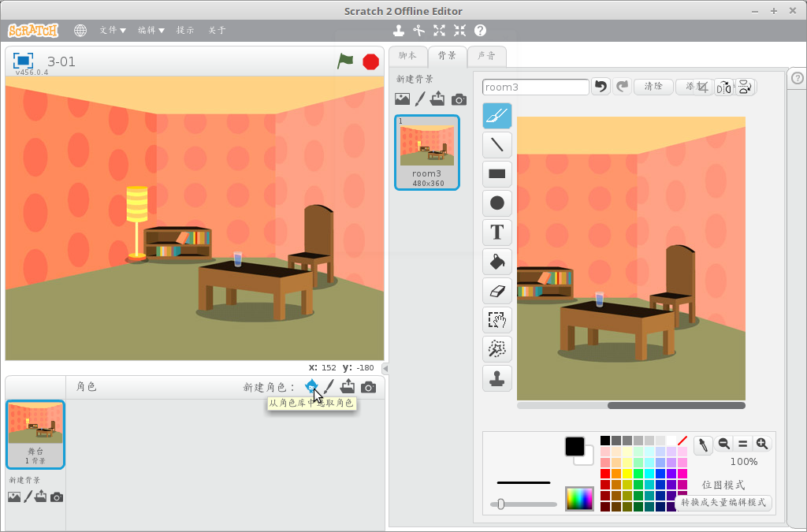Image resolution: width=807 pixels, height=532 pixels.
Task: Stop the project with the red stop sign
Action: (x=370, y=61)
